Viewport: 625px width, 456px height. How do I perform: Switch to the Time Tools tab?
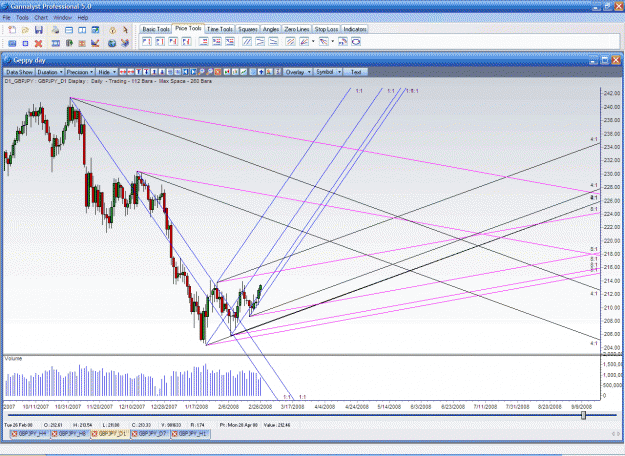point(220,29)
